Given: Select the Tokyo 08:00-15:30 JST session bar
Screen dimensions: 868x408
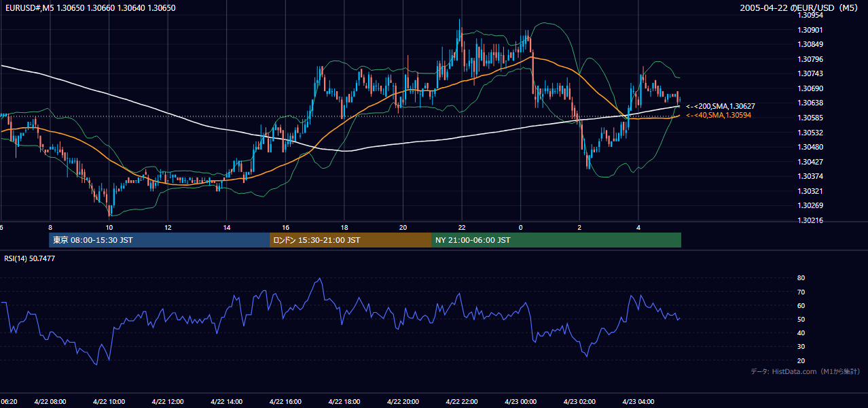Looking at the screenshot, I should pos(160,240).
